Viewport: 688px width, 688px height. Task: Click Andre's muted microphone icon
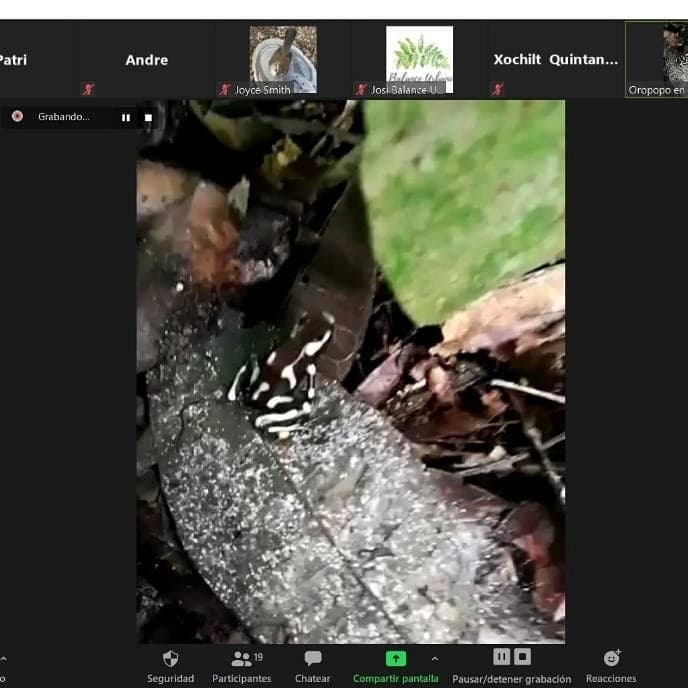click(88, 89)
